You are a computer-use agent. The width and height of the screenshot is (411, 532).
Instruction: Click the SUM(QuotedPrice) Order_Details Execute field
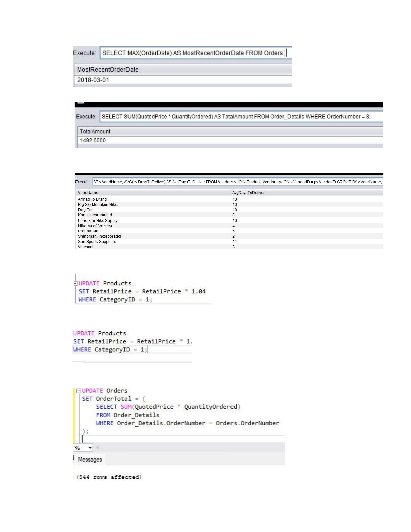click(x=242, y=116)
